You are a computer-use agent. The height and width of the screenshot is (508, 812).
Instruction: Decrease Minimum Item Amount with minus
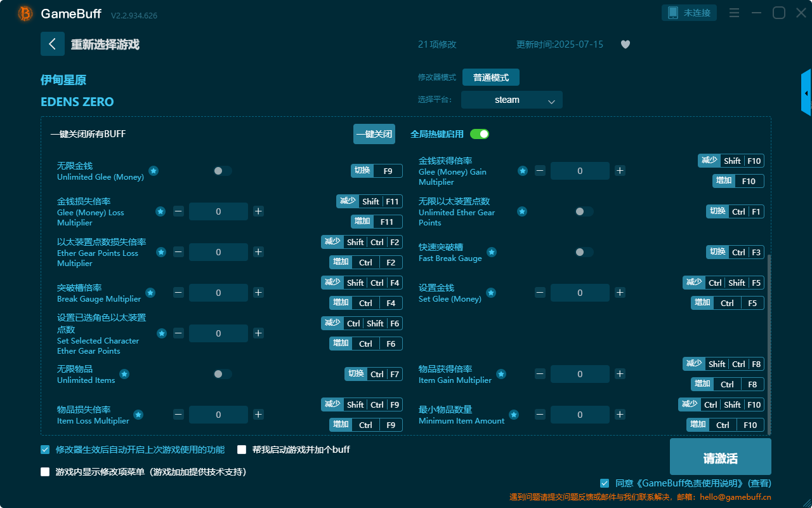(x=540, y=415)
